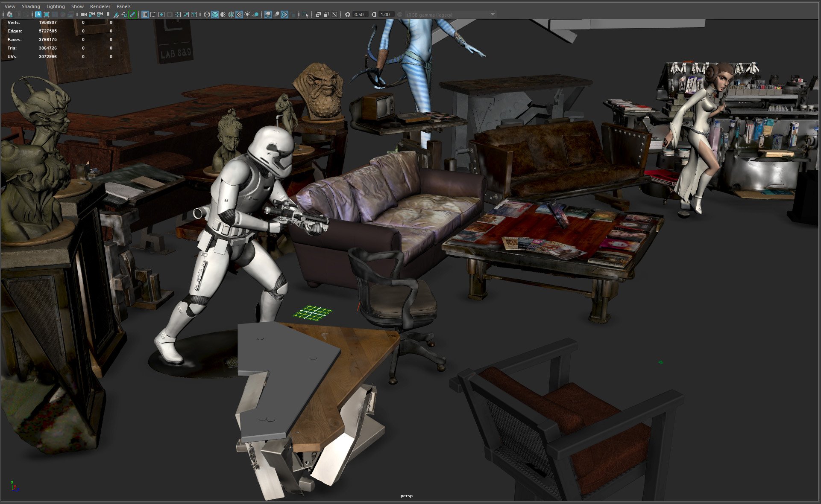Click the Image Plane icon
This screenshot has width=821, height=504.
click(x=116, y=15)
